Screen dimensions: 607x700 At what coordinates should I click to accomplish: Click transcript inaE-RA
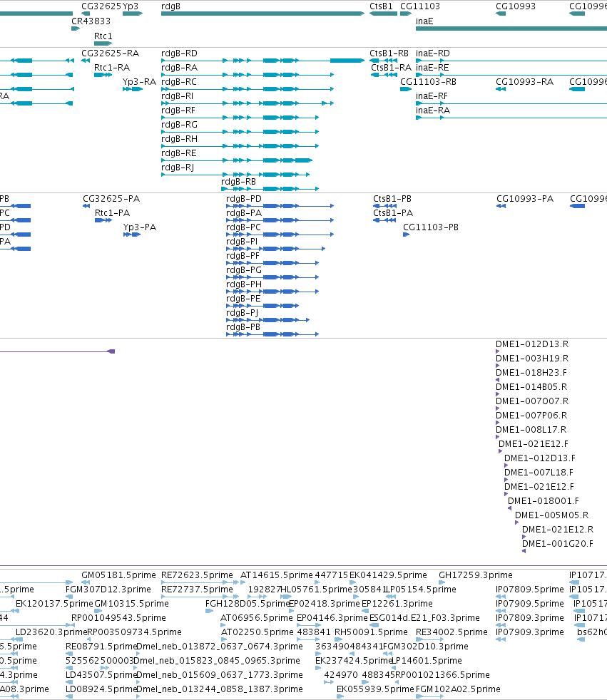(x=511, y=118)
